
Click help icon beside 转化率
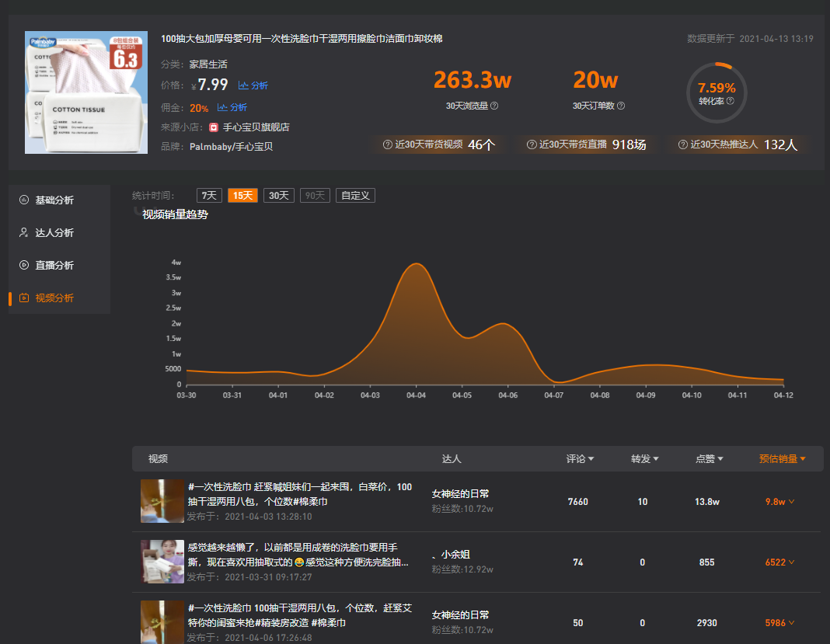point(730,101)
